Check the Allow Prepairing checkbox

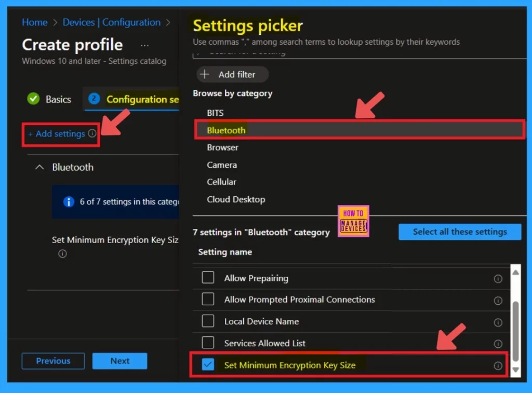coord(208,277)
